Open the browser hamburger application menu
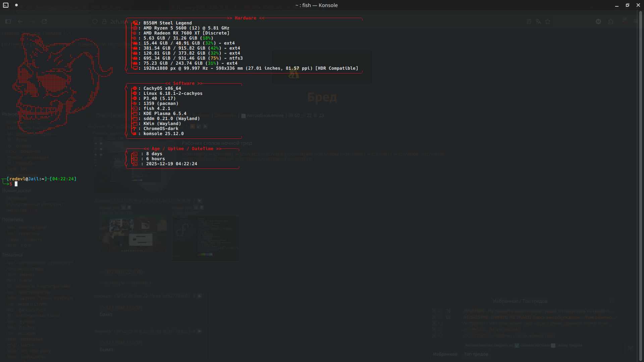Screen dimensions: 644x362 (636, 21)
